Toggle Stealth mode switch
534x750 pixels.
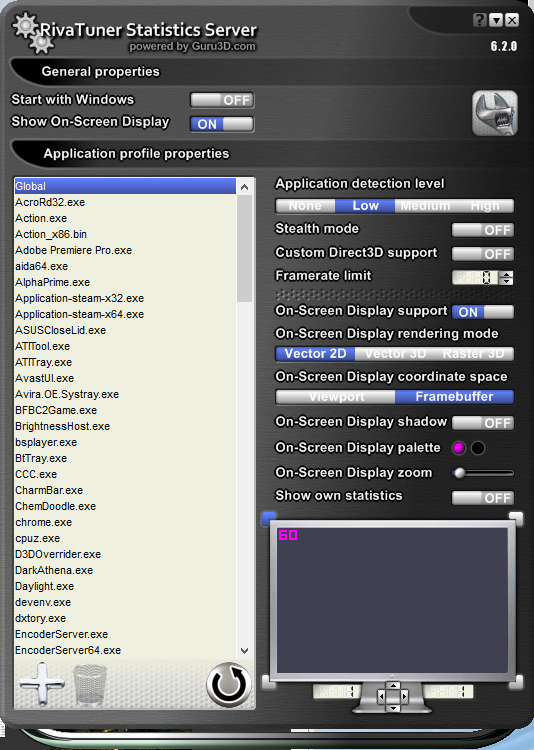coord(483,230)
